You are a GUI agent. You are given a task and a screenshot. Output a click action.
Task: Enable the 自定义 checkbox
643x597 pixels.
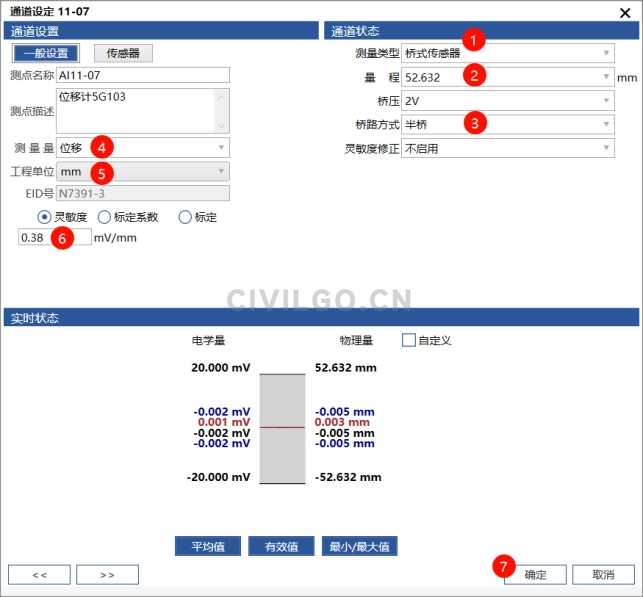[408, 340]
